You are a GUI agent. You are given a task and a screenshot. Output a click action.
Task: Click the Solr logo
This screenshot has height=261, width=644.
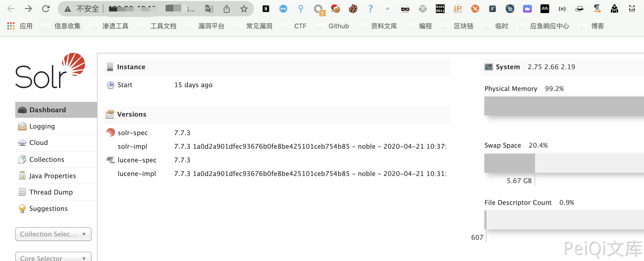click(x=50, y=71)
